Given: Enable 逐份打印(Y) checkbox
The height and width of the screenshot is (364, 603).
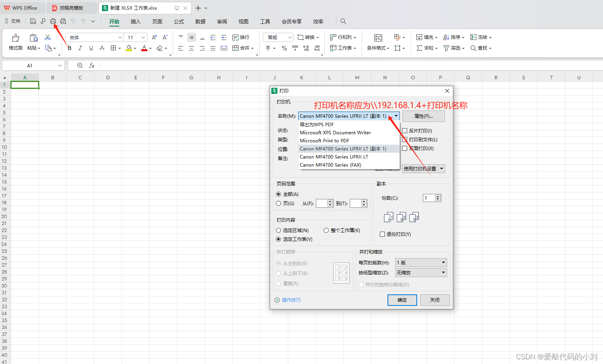Looking at the screenshot, I should 382,234.
